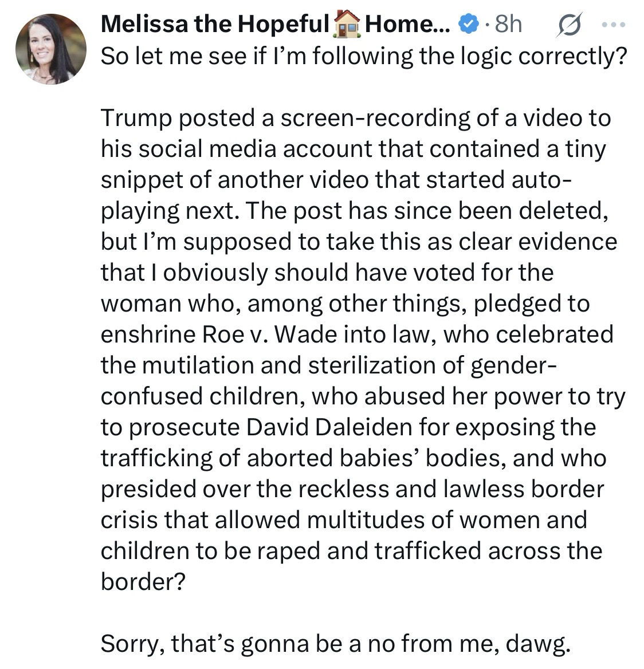Click the single word "border?" line
This screenshot has width=644, height=669.
click(143, 581)
